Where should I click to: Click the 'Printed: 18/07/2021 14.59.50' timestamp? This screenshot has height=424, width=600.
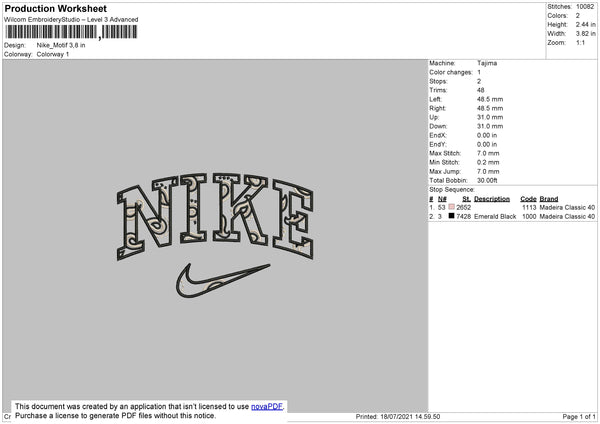398,416
